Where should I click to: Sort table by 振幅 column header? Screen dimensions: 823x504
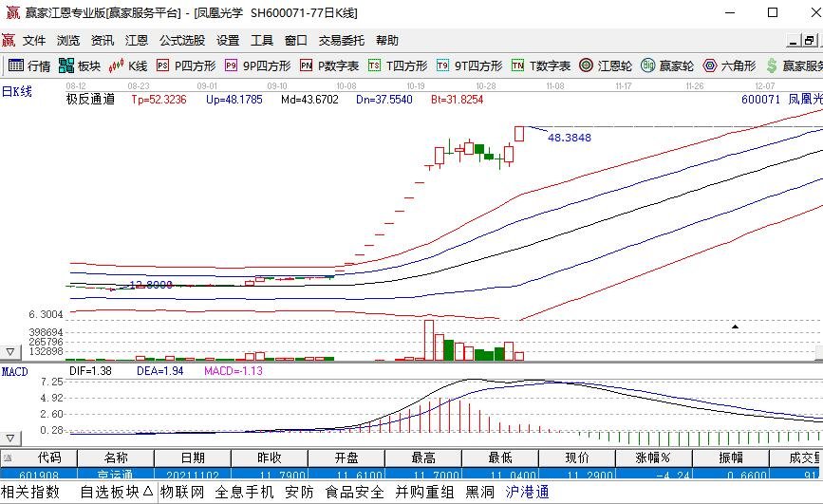pyautogui.click(x=731, y=457)
